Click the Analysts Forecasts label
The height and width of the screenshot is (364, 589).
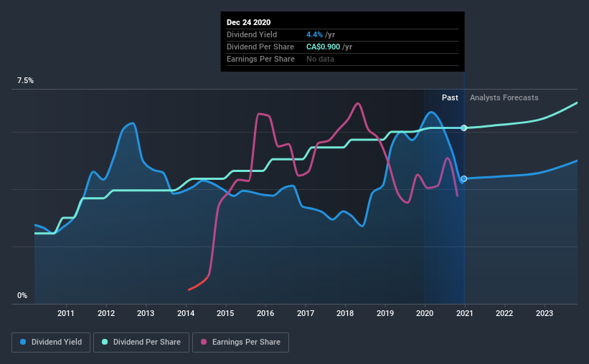tap(504, 97)
